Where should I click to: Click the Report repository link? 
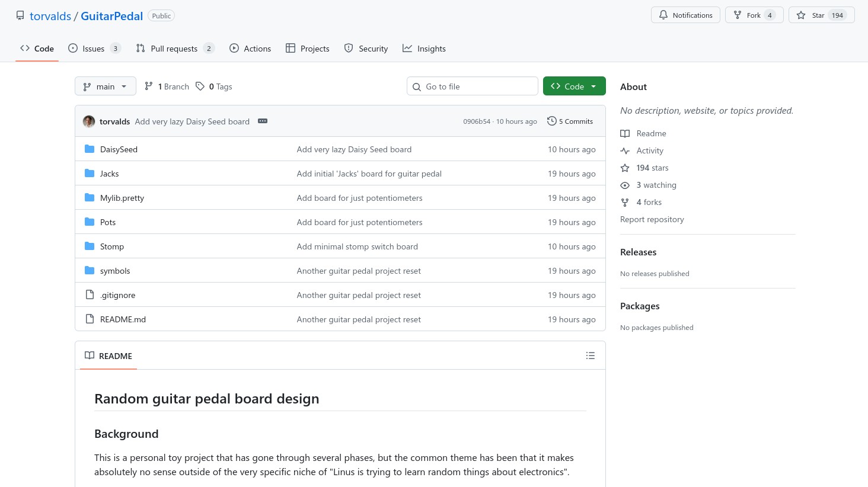[652, 219]
